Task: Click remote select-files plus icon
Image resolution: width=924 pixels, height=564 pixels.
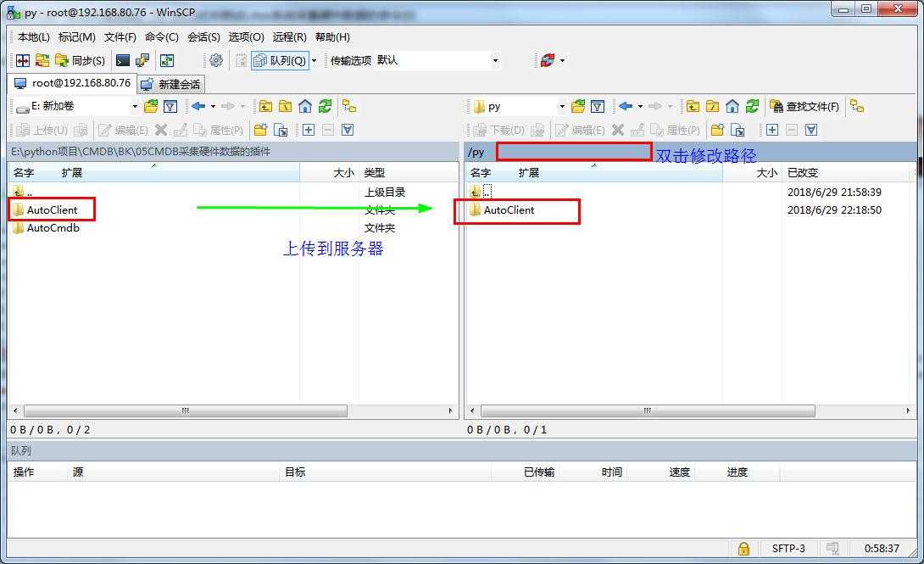Action: point(772,130)
